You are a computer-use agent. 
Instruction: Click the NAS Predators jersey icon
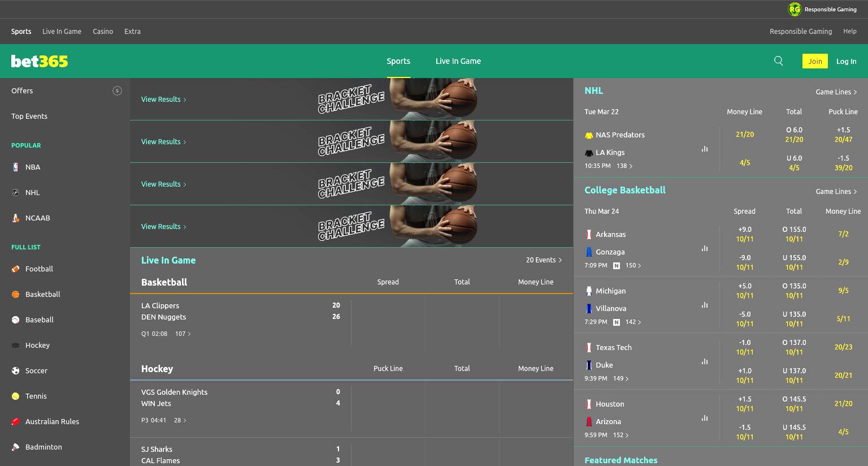[589, 135]
